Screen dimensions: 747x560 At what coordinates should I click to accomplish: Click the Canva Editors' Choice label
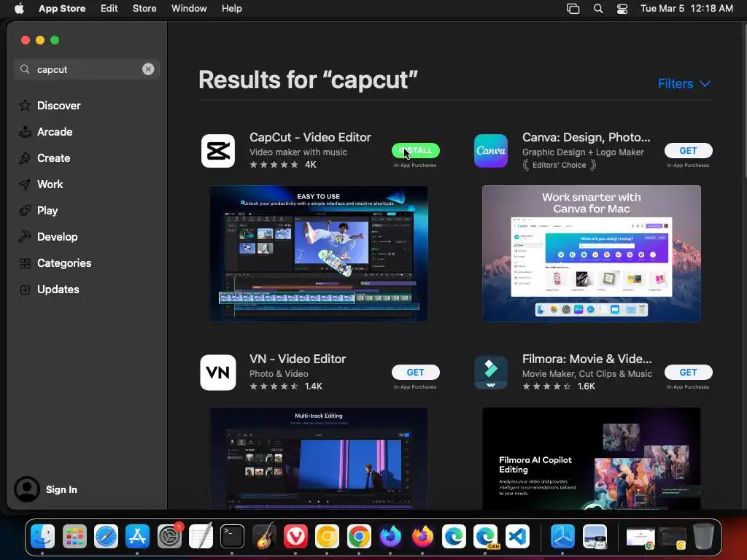coord(560,165)
